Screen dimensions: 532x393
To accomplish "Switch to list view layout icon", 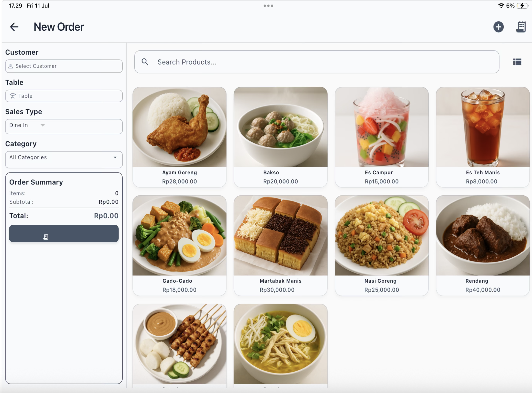I will [517, 62].
